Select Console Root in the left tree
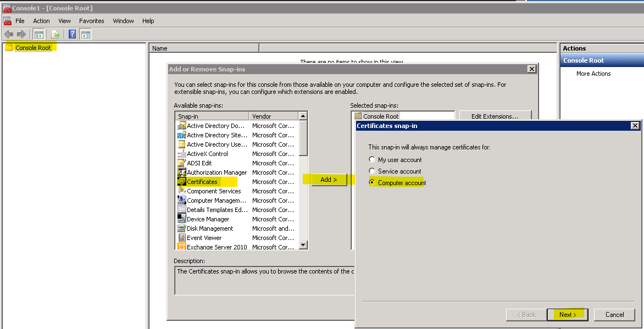The height and width of the screenshot is (329, 644). point(33,48)
